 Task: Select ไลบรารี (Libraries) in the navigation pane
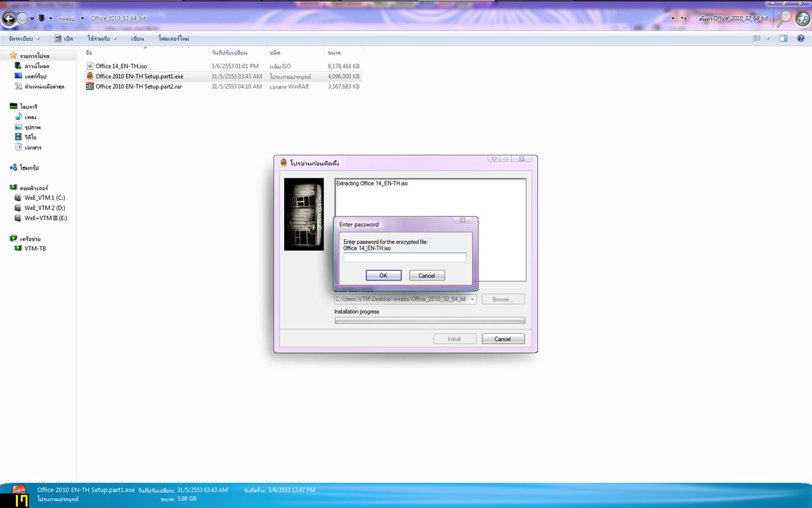point(29,107)
